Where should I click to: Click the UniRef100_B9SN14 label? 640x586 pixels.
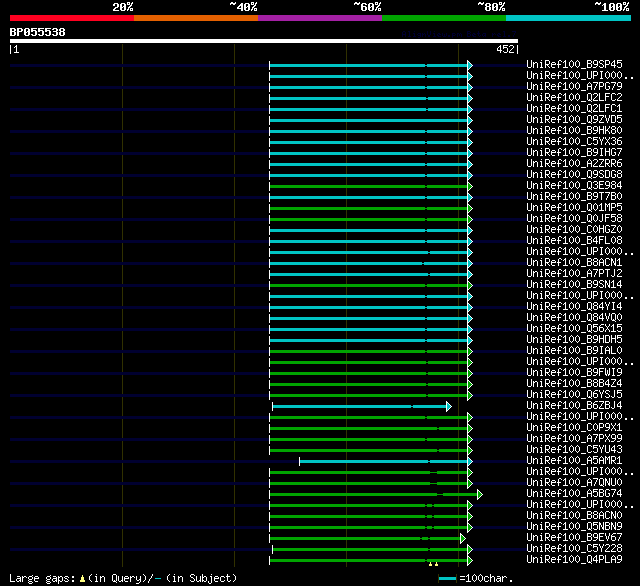point(574,284)
